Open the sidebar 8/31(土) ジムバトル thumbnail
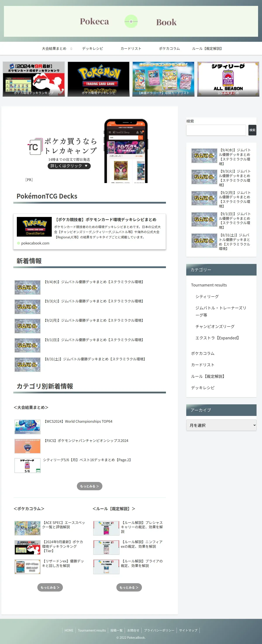Screen dimensions: 262x644 (204, 241)
